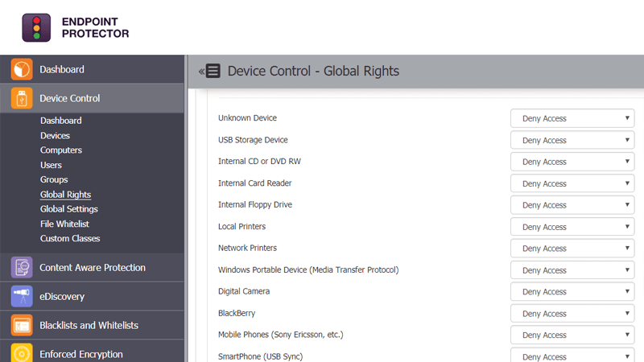Go to Computers under Device Control
The image size is (644, 362).
61,150
